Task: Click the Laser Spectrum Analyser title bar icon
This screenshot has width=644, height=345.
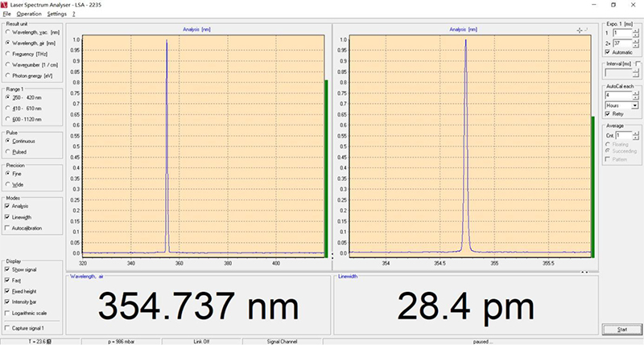Action: click(x=6, y=5)
